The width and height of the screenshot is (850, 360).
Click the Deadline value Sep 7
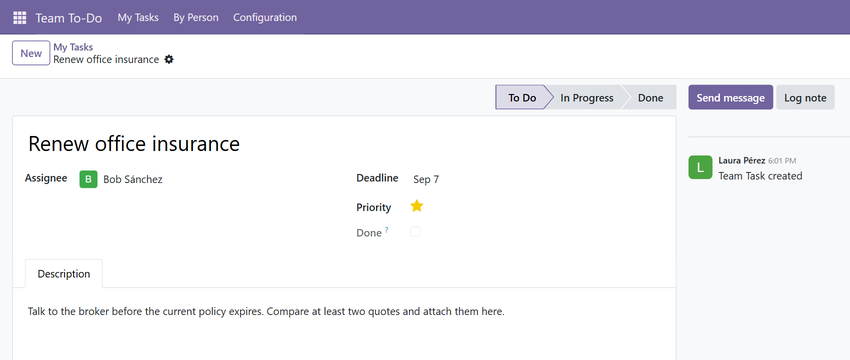[426, 179]
